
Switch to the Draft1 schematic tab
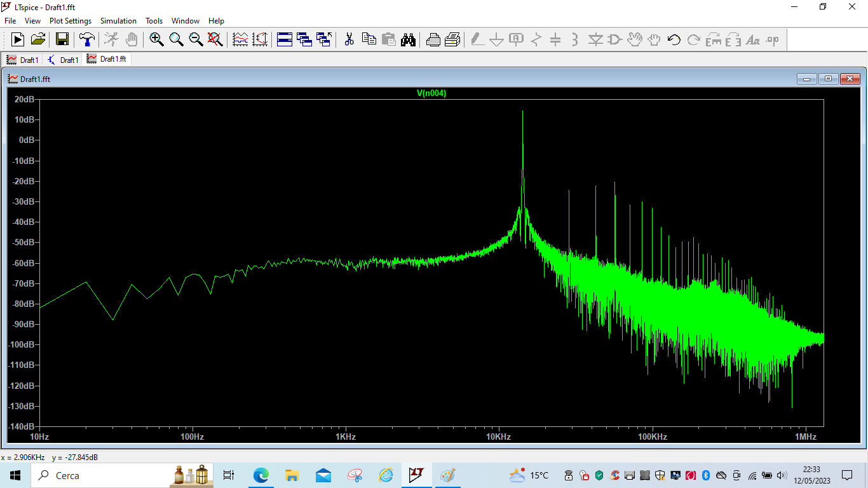(x=63, y=60)
